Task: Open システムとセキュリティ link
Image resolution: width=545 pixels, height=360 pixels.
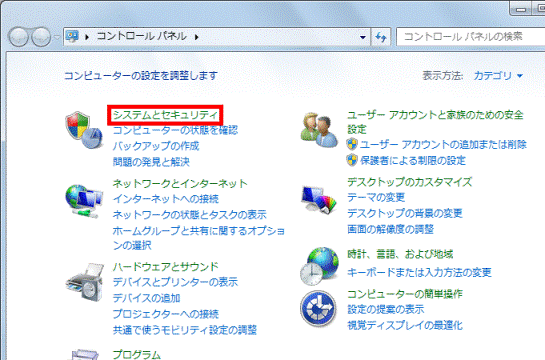Action: click(x=165, y=115)
